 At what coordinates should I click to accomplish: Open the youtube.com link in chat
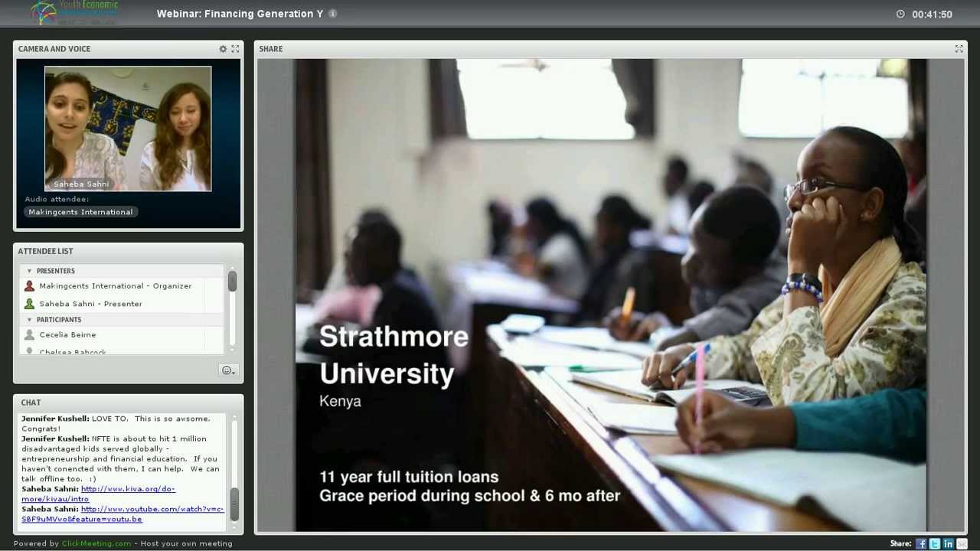(x=122, y=514)
